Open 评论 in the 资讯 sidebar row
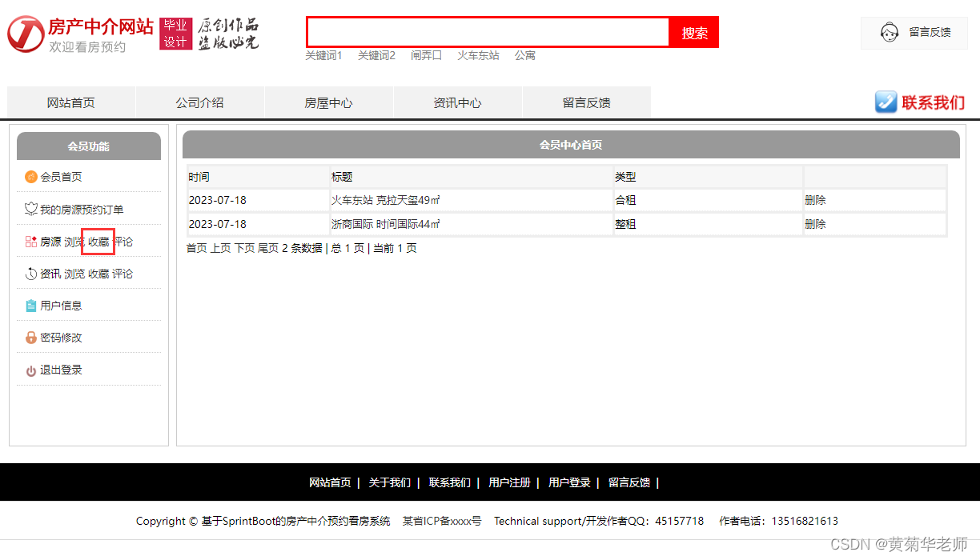This screenshot has width=980, height=560. pyautogui.click(x=122, y=274)
